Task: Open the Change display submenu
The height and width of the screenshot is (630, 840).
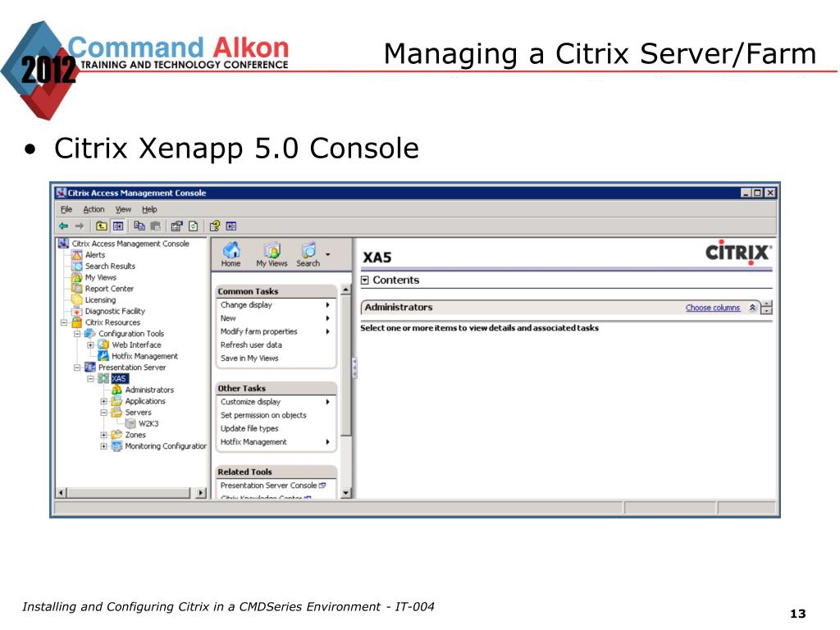Action: coord(276,305)
